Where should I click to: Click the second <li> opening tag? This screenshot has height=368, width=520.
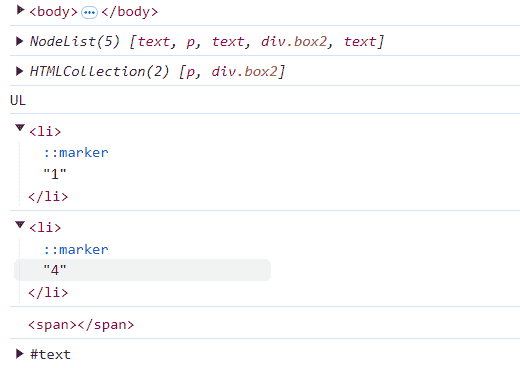[x=45, y=227]
